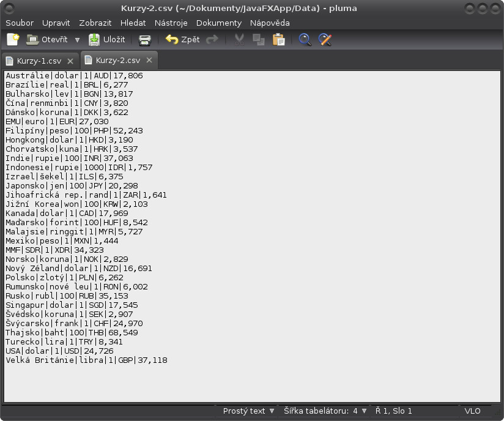504x421 pixels.
Task: Click the line Austrálie|dolar|1|AUD|17,806
Action: (74, 76)
